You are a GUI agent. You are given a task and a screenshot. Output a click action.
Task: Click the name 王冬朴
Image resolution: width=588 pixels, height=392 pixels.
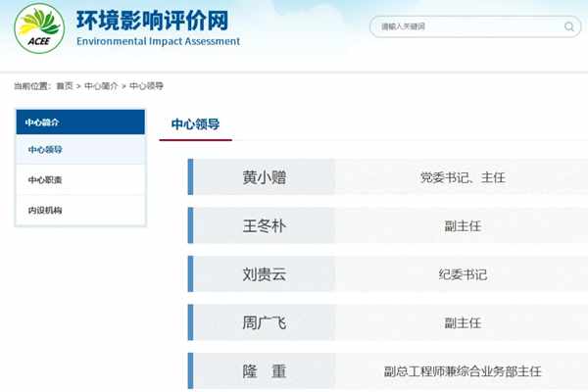(265, 226)
